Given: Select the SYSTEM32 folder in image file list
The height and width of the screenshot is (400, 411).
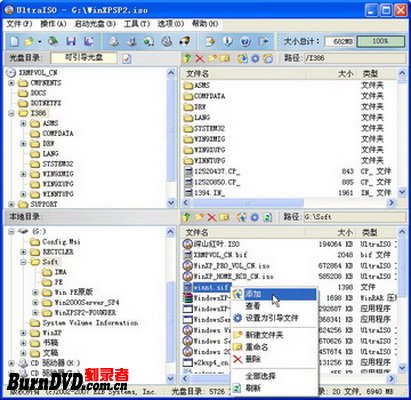Looking at the screenshot, I should click(205, 128).
